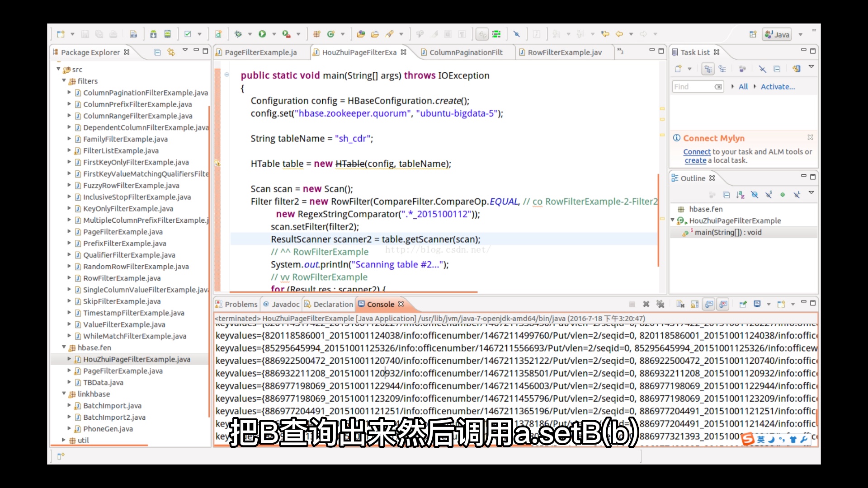Toggle Hide Static Members in Outline
Screen dimensions: 868x488
coord(768,195)
